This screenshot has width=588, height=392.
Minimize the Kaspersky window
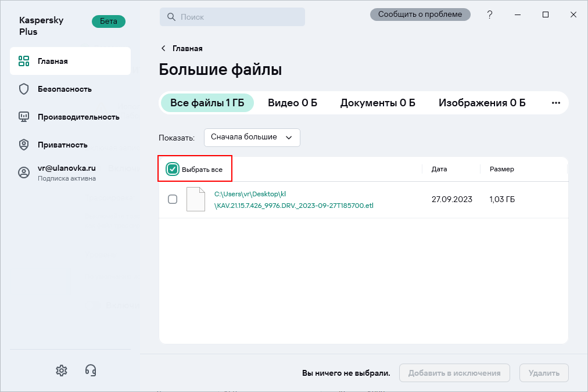(x=518, y=15)
